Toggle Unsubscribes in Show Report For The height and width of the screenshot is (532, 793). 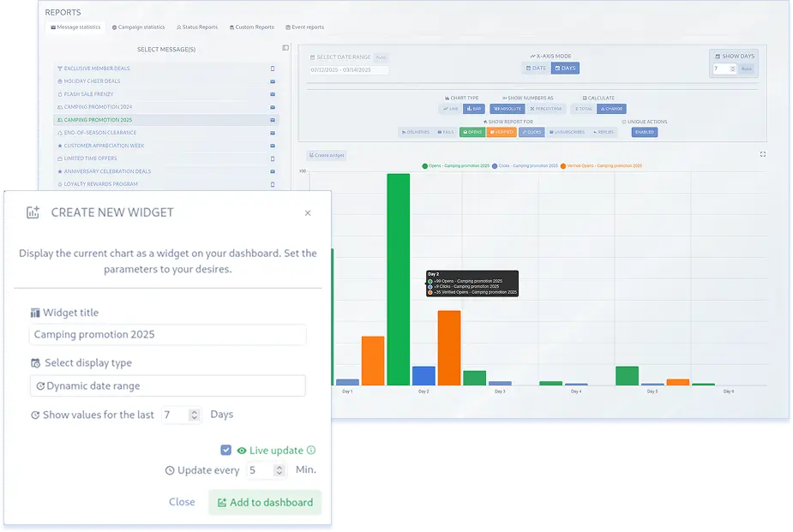click(567, 133)
